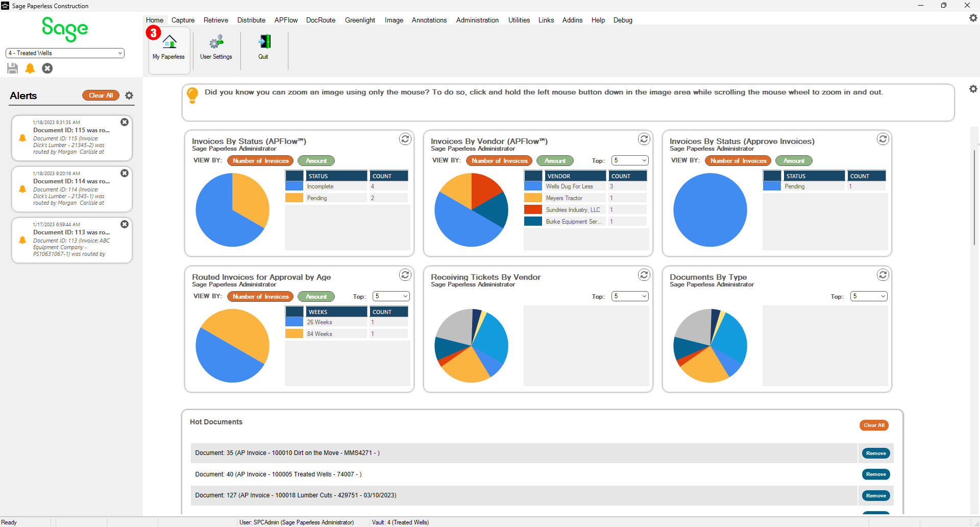Toggle Number of Invoices in Routed Invoices widget
This screenshot has width=980, height=527.
pyautogui.click(x=260, y=297)
